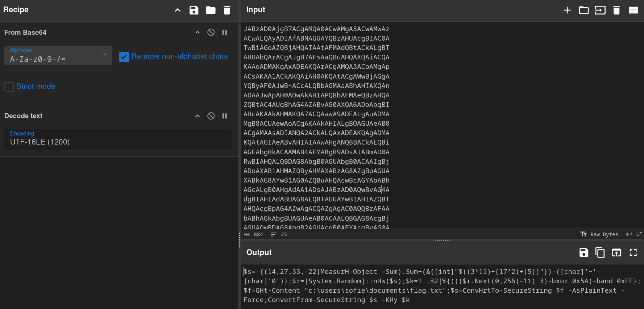Clear the recipe with trash icon
The image size is (644, 309).
pyautogui.click(x=227, y=10)
